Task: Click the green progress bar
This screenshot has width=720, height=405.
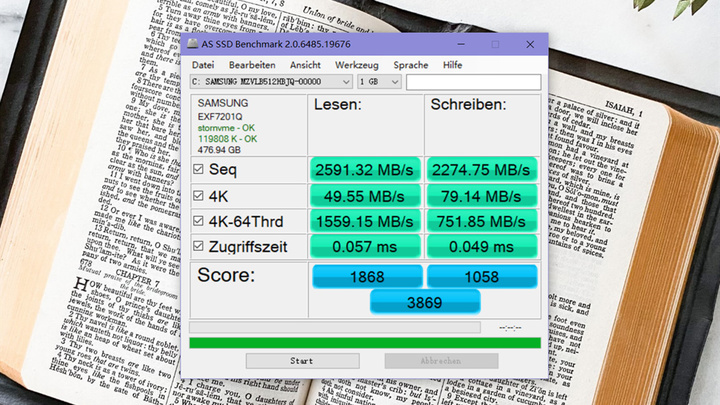Action: tap(365, 343)
